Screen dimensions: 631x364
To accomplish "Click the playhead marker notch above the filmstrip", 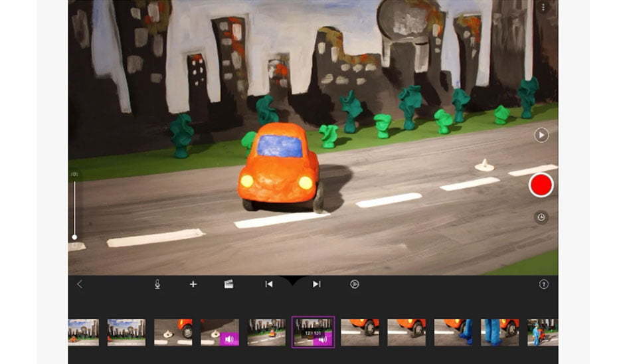I will pyautogui.click(x=292, y=281).
